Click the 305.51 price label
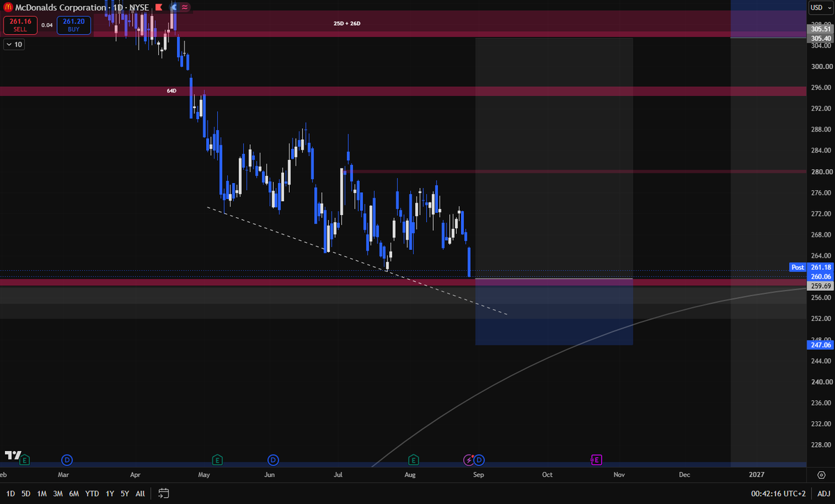Viewport: 835px width, 504px height. click(x=820, y=29)
